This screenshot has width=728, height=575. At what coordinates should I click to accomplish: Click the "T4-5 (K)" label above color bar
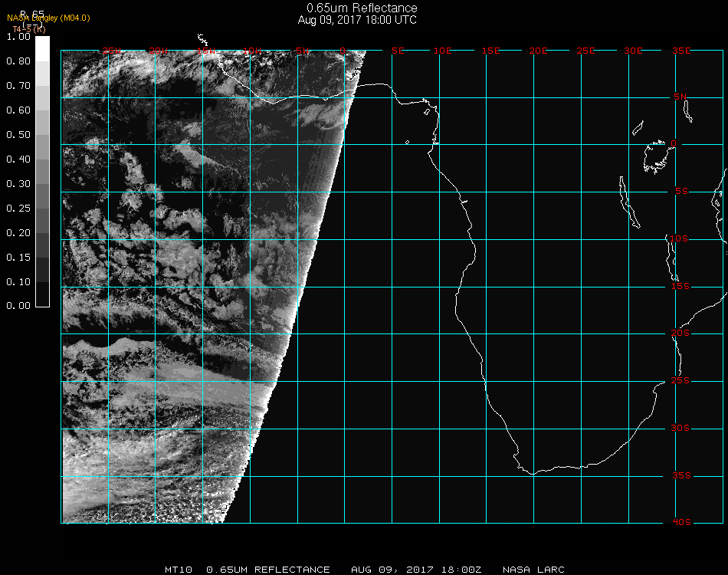(29, 29)
